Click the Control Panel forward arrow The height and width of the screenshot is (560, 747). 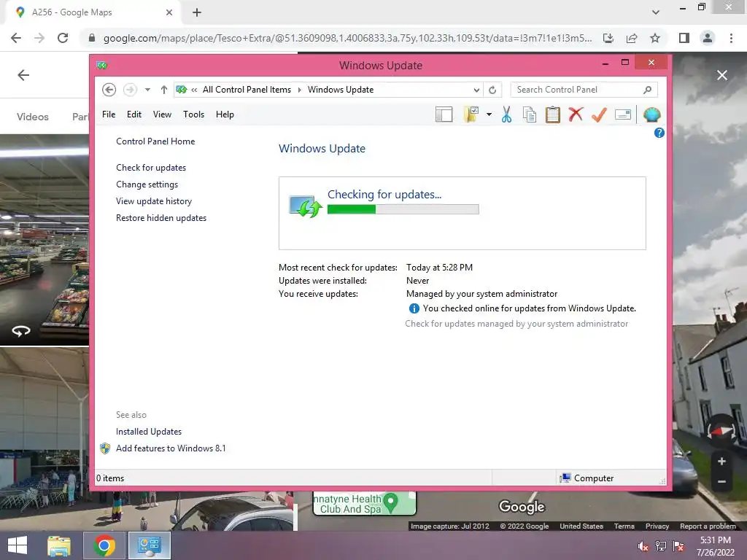point(130,90)
